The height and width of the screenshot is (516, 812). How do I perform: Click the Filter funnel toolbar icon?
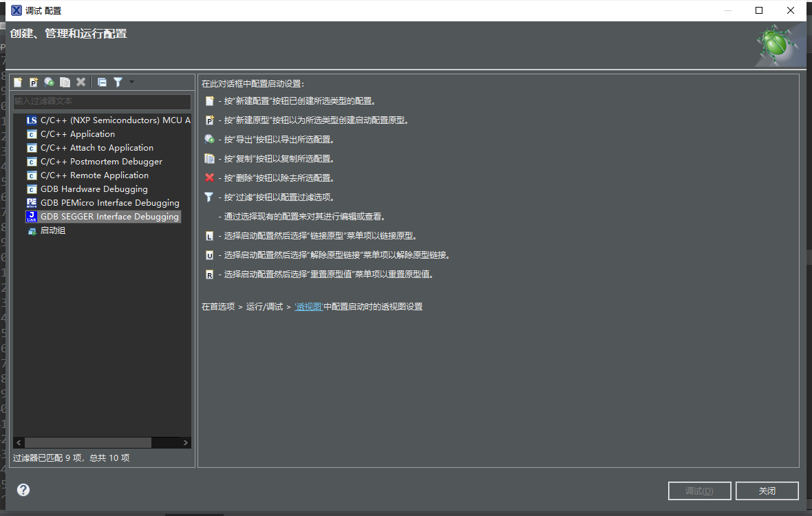pyautogui.click(x=118, y=82)
